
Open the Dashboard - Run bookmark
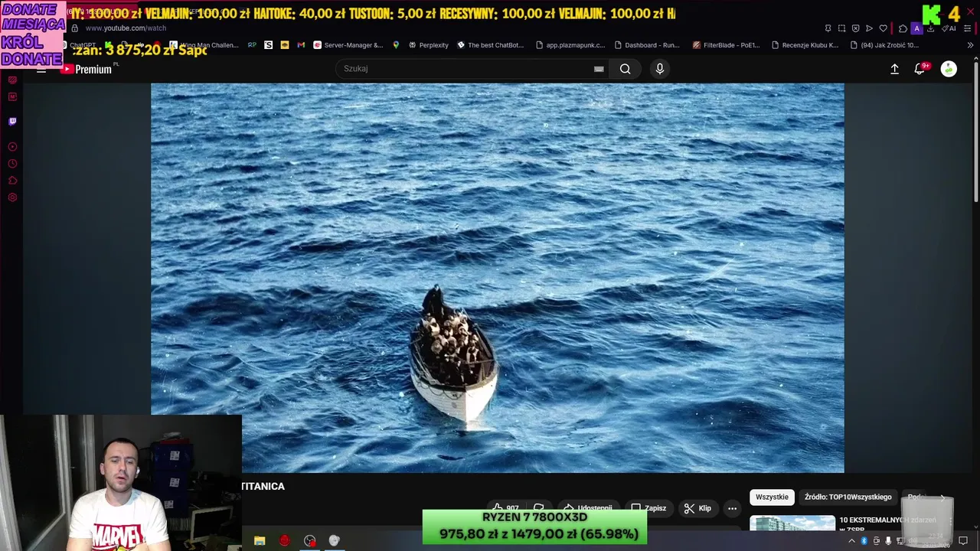[x=647, y=45]
